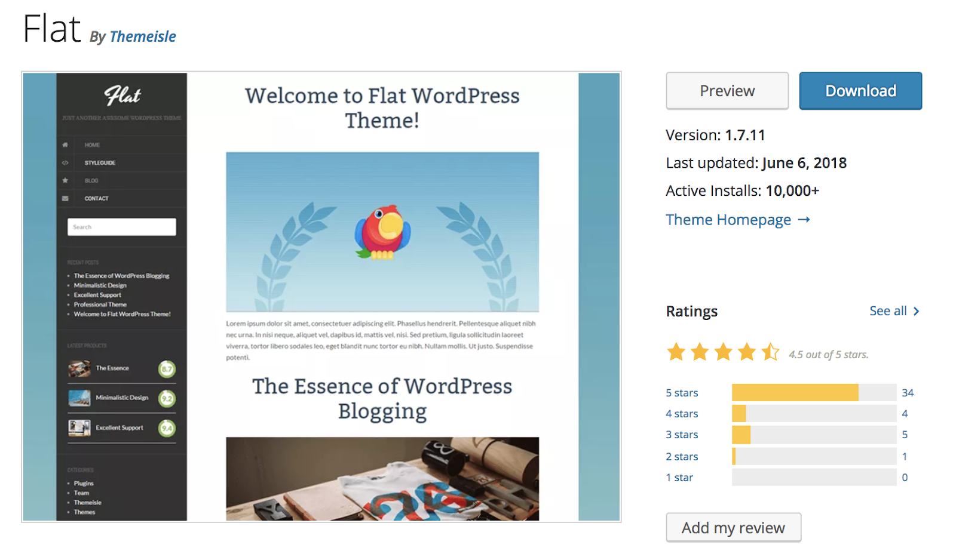The width and height of the screenshot is (956, 560).
Task: Click recent post 'Welcome to Flat WordPress Theme!'
Action: coord(122,314)
